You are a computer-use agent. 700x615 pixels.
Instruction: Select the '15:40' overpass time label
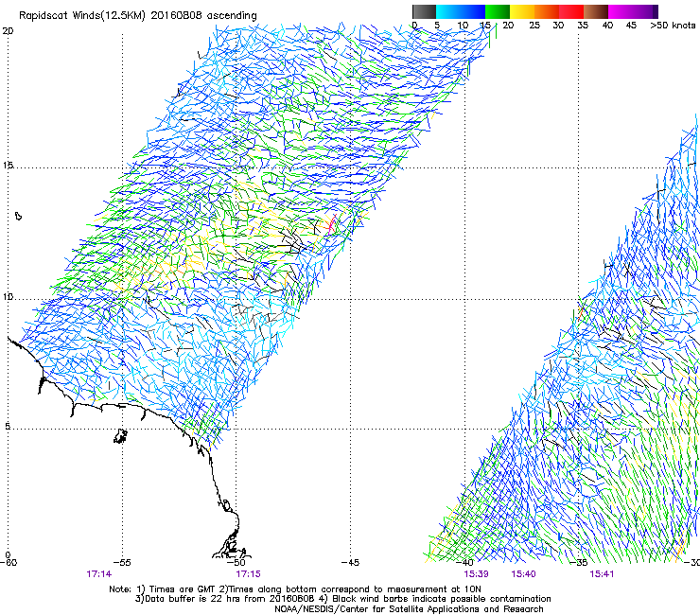click(523, 574)
